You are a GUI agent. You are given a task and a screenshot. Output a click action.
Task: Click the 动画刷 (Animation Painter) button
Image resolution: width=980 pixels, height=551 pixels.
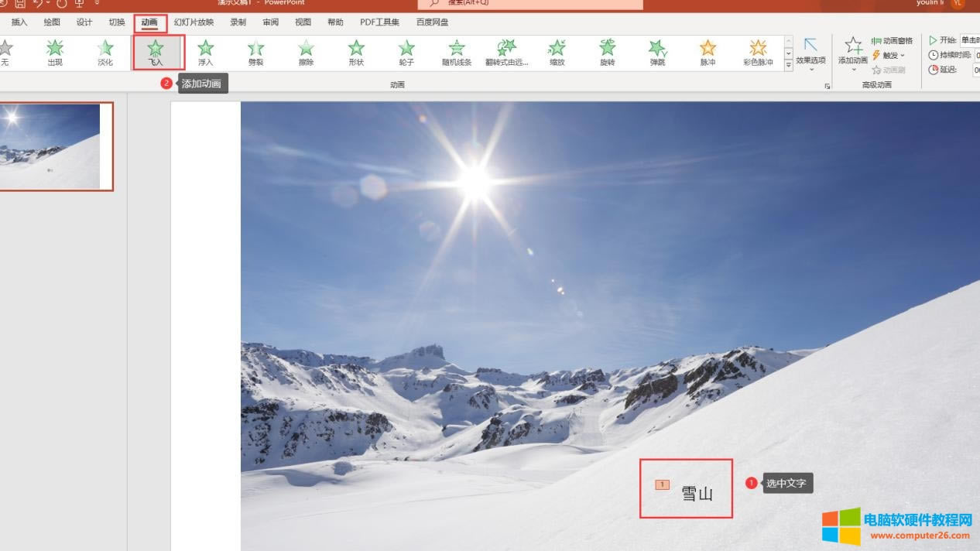(x=889, y=70)
